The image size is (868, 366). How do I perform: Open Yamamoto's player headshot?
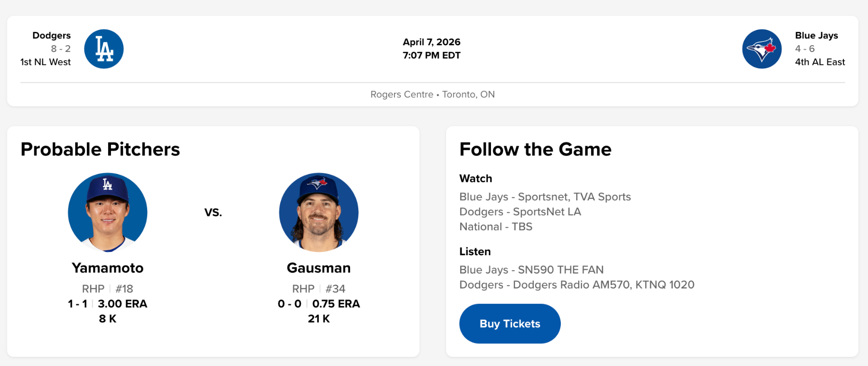pyautogui.click(x=108, y=212)
